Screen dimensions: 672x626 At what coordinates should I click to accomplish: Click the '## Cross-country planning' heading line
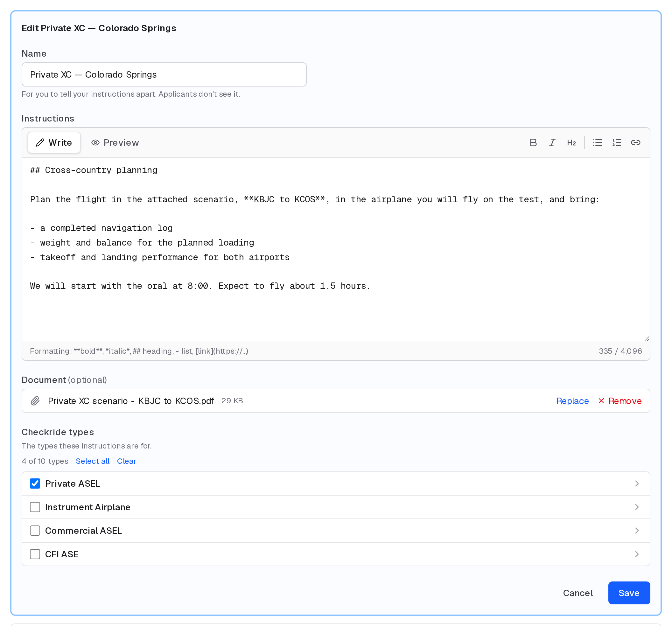pyautogui.click(x=94, y=170)
